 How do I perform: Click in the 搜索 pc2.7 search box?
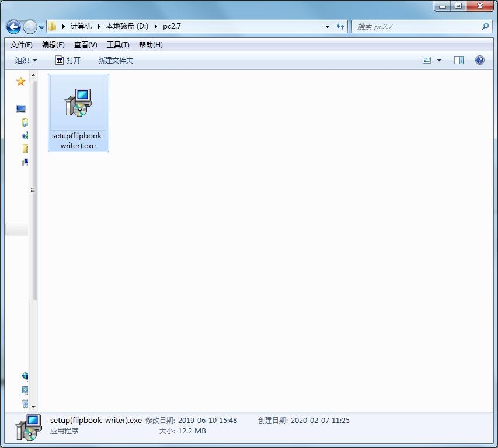(415, 27)
